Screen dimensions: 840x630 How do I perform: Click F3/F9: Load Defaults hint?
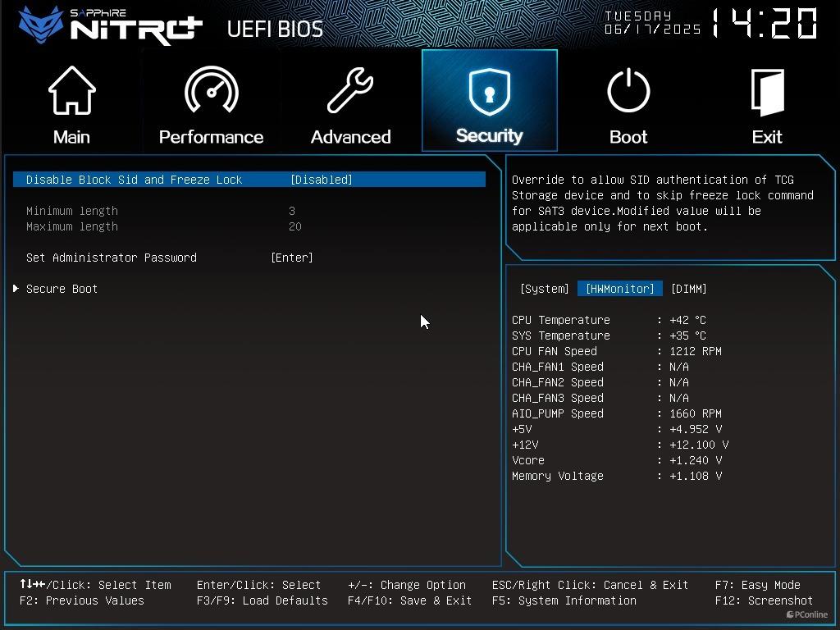pos(262,600)
